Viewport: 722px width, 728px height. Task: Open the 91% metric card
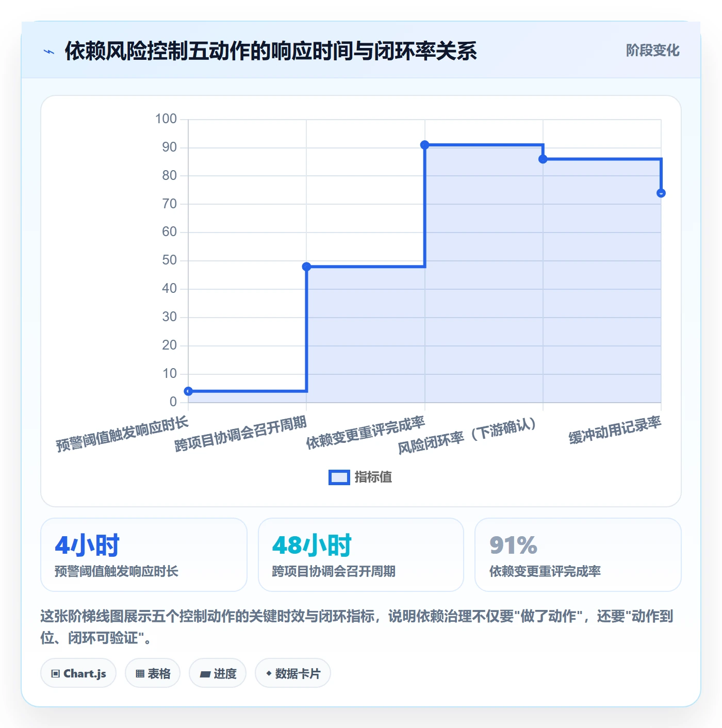(x=578, y=555)
